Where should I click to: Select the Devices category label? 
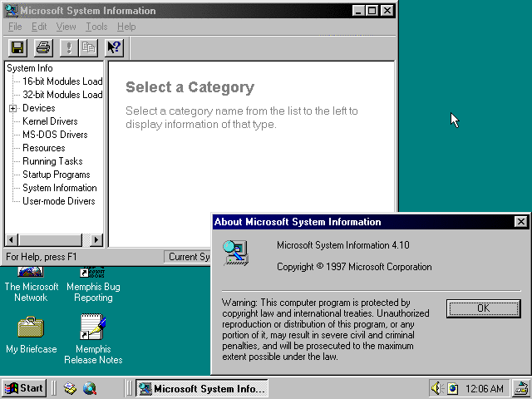[39, 108]
